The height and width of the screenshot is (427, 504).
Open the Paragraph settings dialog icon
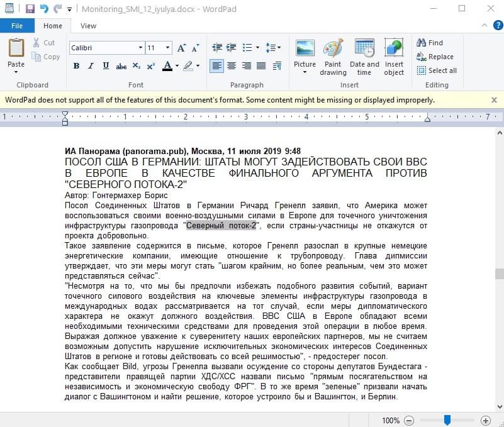click(x=277, y=66)
